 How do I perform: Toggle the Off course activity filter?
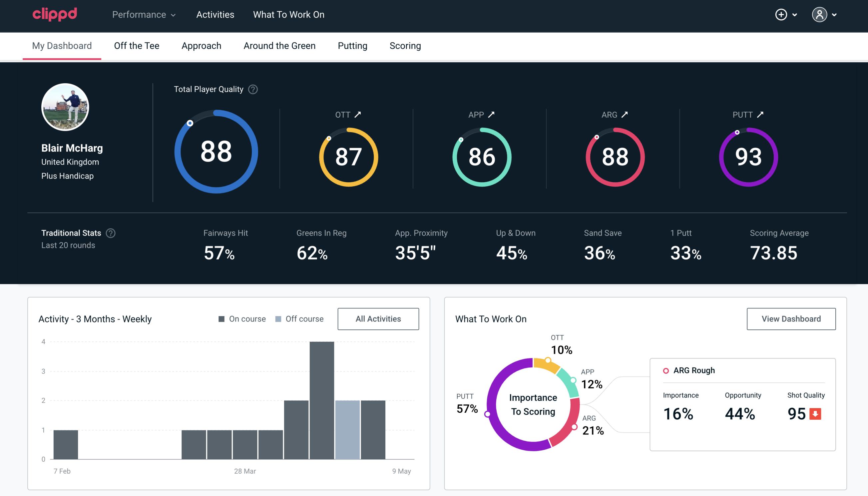click(299, 319)
